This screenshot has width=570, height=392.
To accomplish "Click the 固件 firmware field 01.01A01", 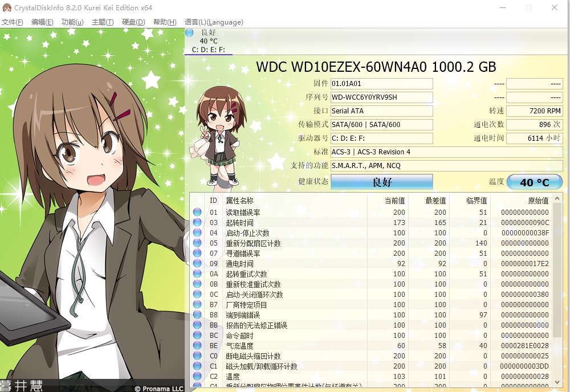I will 382,84.
